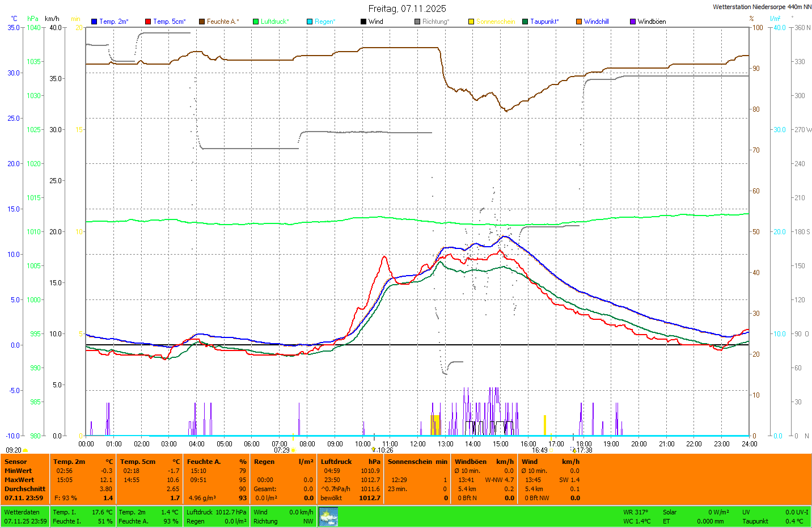
Task: Click the 12:00 mark on time axis
Action: [418, 444]
